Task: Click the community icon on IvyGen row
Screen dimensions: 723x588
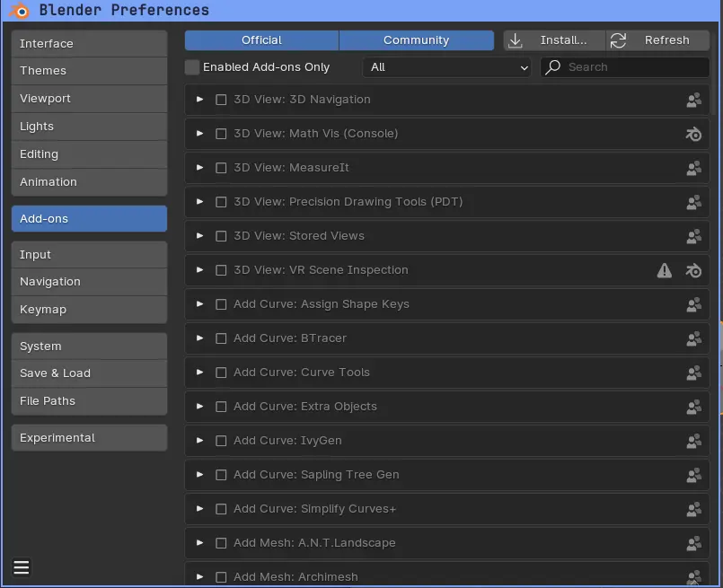Action: coord(693,441)
